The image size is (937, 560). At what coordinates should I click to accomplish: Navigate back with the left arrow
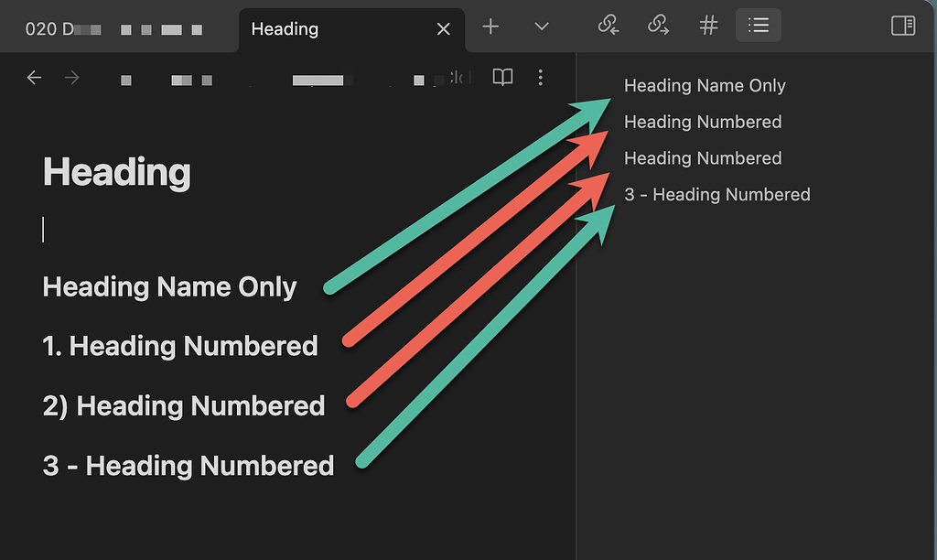click(34, 78)
